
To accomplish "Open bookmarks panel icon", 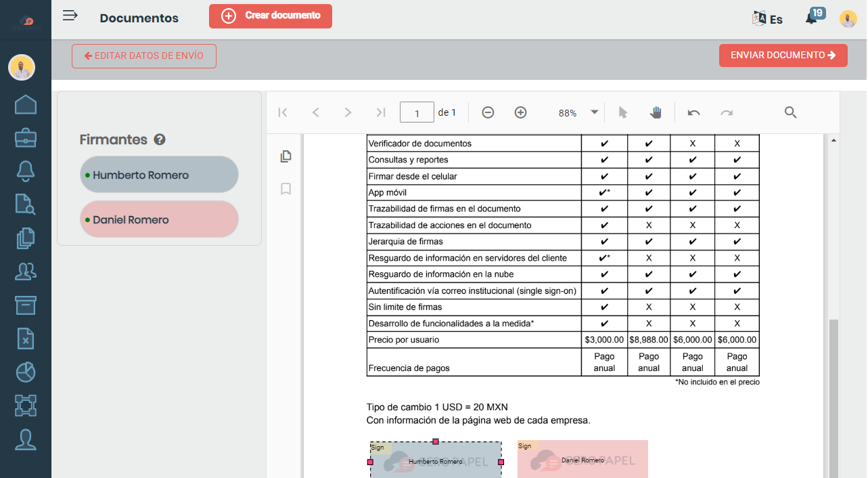I will pyautogui.click(x=285, y=189).
